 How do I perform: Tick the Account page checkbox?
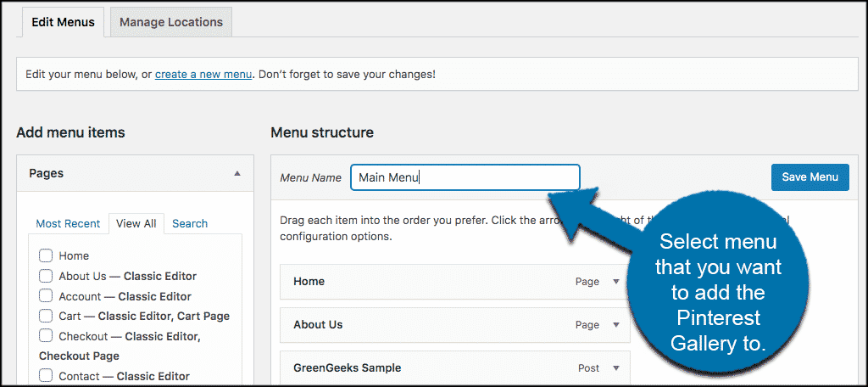(46, 296)
